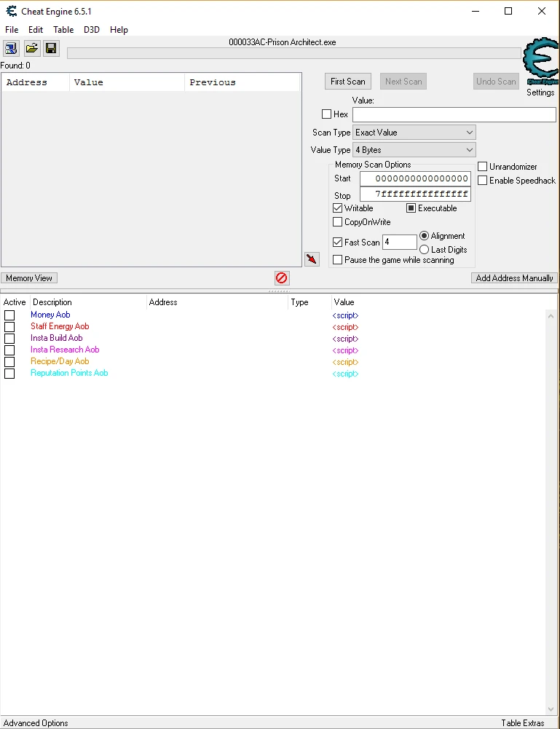Open the Help menu
This screenshot has width=560, height=729.
(119, 30)
